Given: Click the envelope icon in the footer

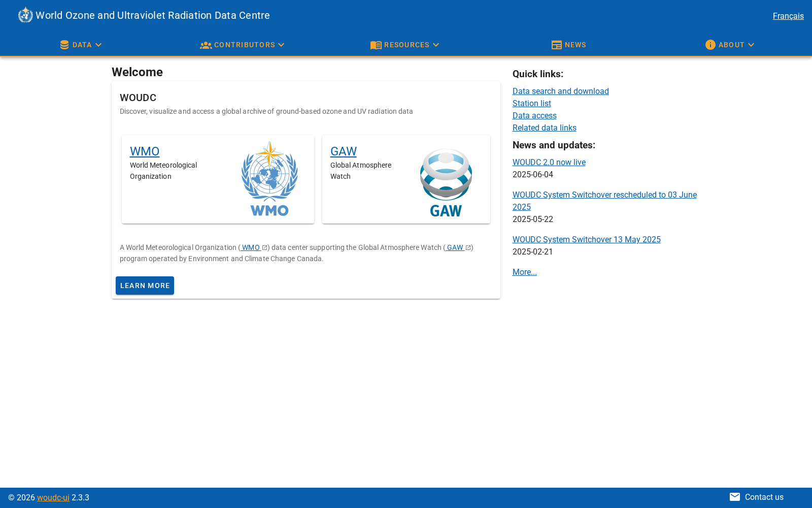Looking at the screenshot, I should [735, 497].
